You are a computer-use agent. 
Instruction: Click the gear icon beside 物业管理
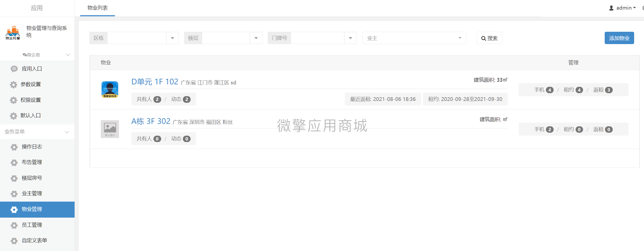click(x=14, y=209)
